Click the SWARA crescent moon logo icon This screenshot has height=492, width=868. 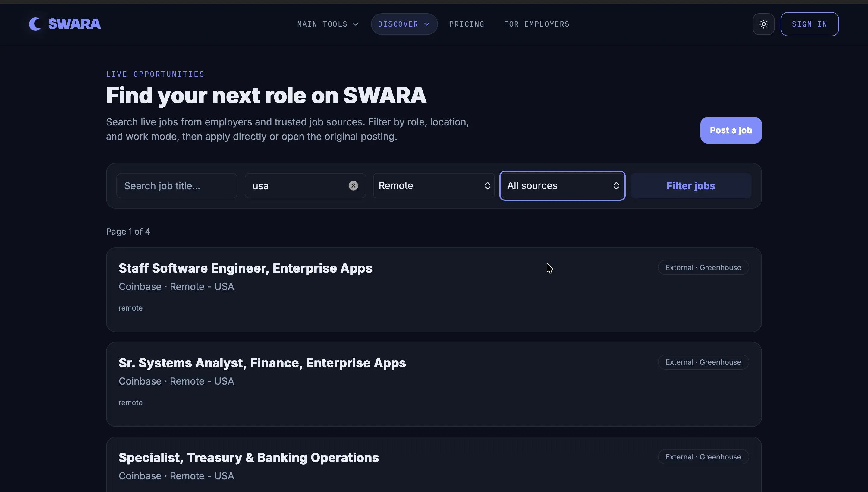pyautogui.click(x=35, y=24)
